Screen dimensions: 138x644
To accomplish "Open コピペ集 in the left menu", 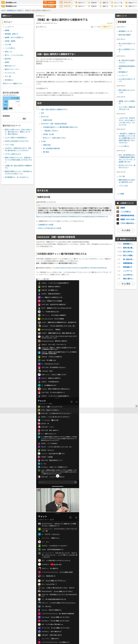I will point(8,45).
